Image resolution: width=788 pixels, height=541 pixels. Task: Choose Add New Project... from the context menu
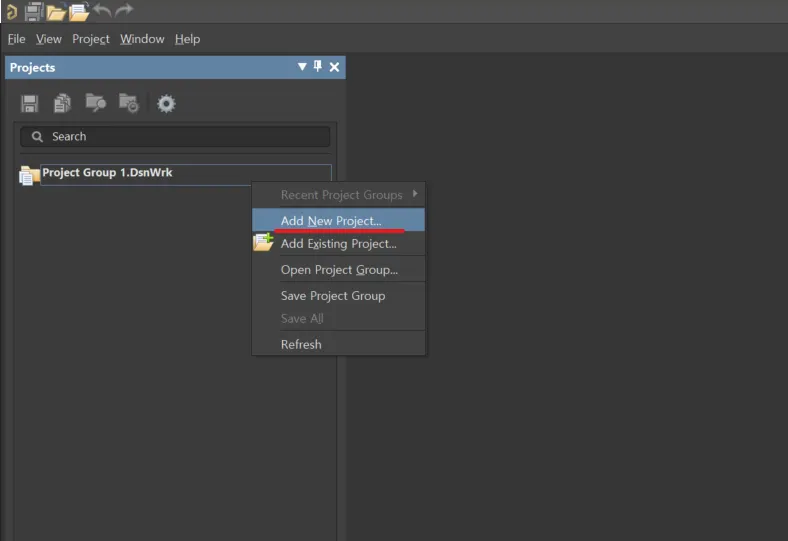(338, 220)
